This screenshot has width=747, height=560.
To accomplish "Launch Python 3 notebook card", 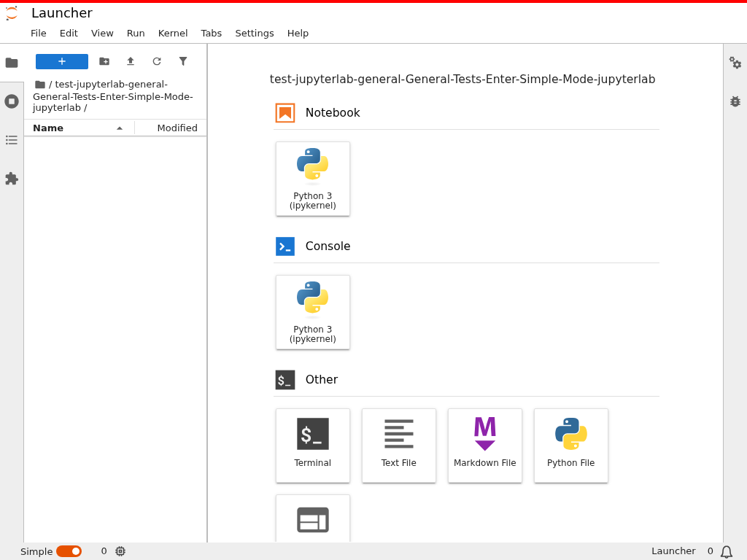I will pos(312,179).
